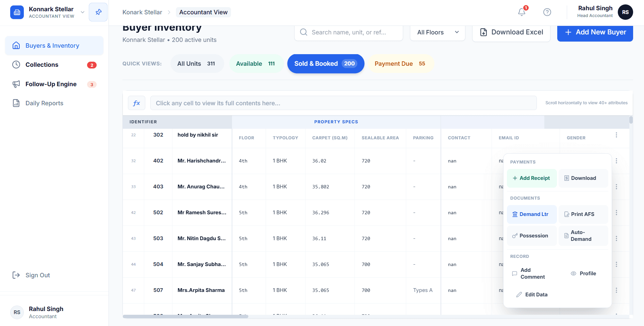644x326 pixels.
Task: Open notifications via the bell icon
Action: point(521,12)
